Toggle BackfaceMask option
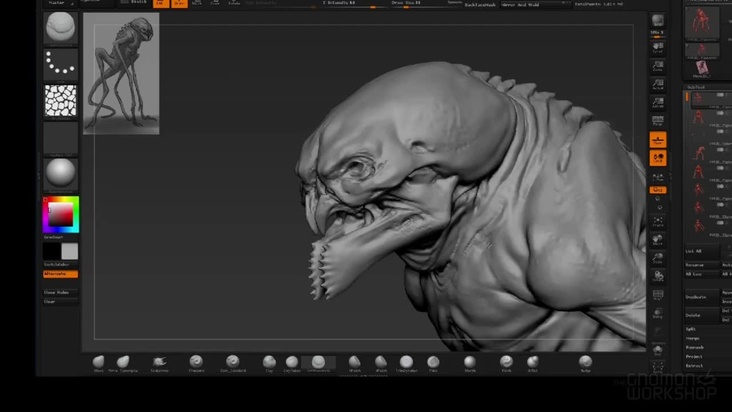This screenshot has height=412, width=732. point(480,5)
